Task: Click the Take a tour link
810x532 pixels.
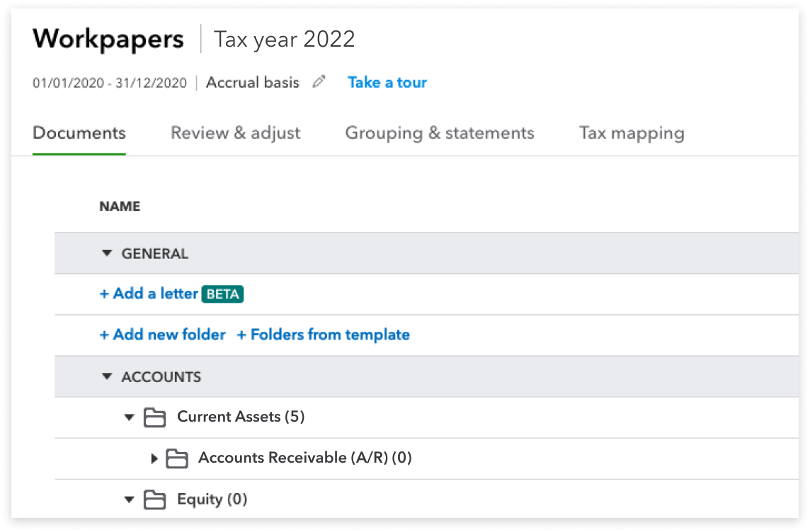Action: [387, 82]
